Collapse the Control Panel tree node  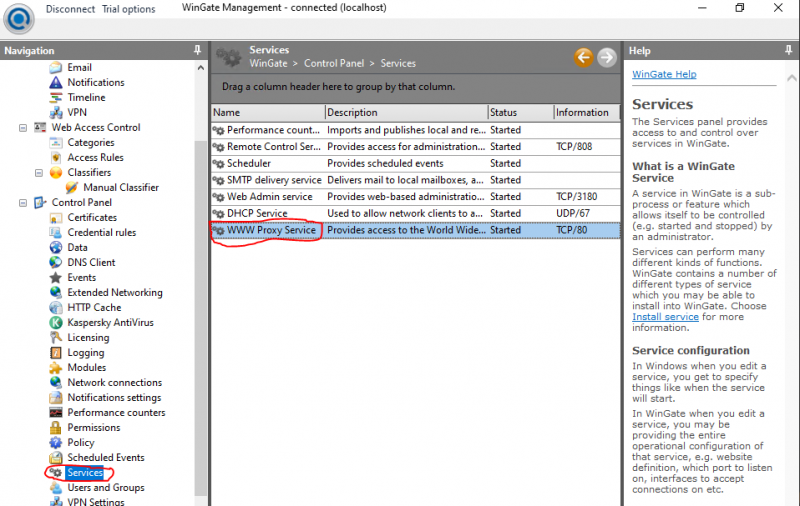(x=23, y=203)
